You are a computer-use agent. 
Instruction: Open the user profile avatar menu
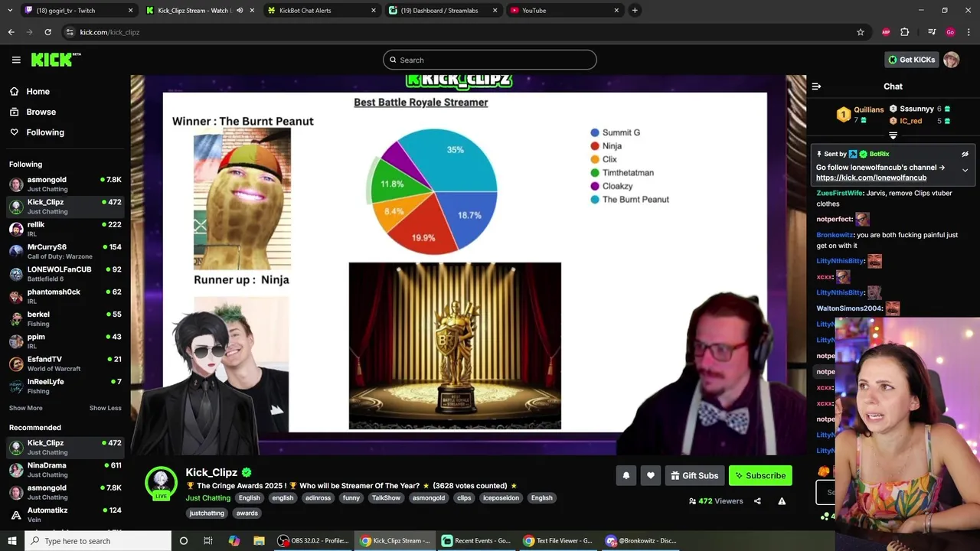click(951, 60)
